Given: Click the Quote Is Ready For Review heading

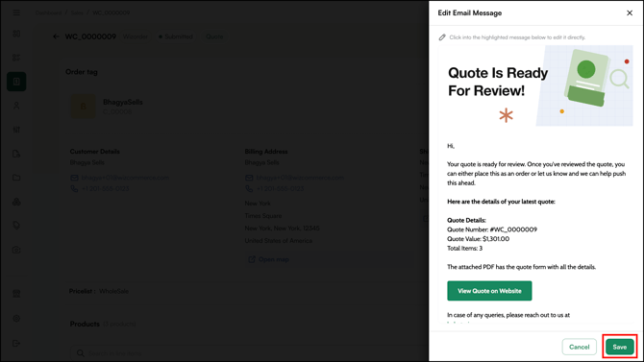Looking at the screenshot, I should 498,82.
